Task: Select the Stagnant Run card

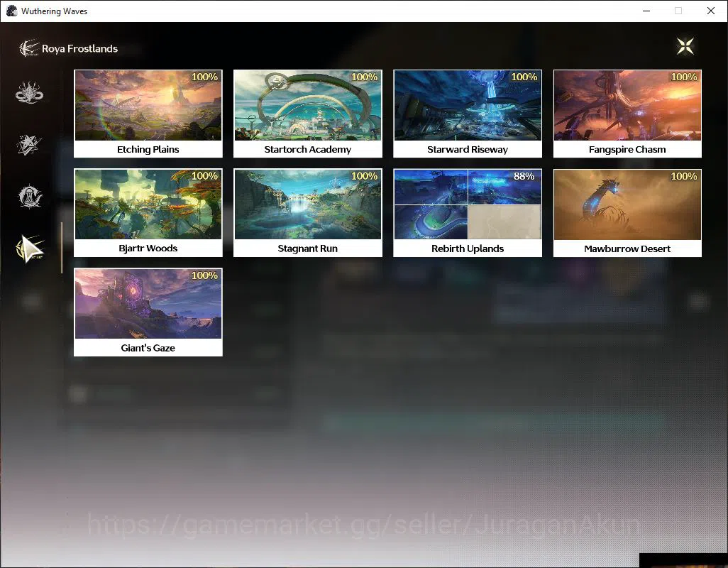Action: [308, 213]
